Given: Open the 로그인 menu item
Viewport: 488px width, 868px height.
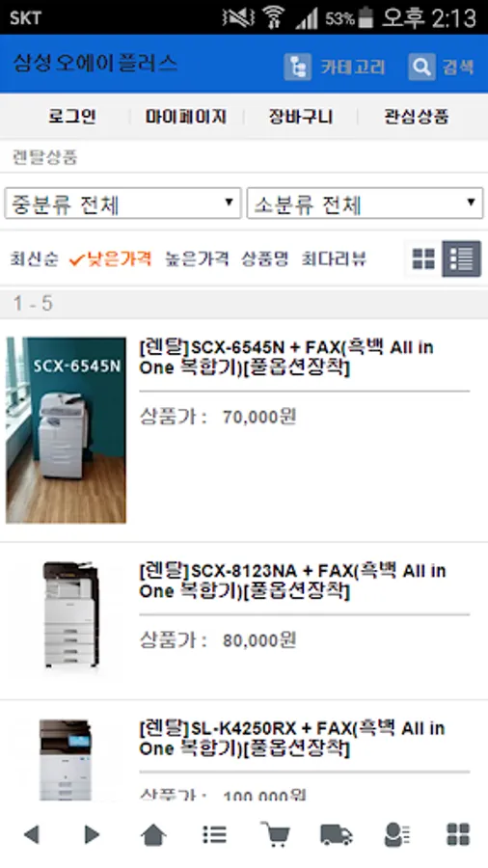Looking at the screenshot, I should 72,117.
